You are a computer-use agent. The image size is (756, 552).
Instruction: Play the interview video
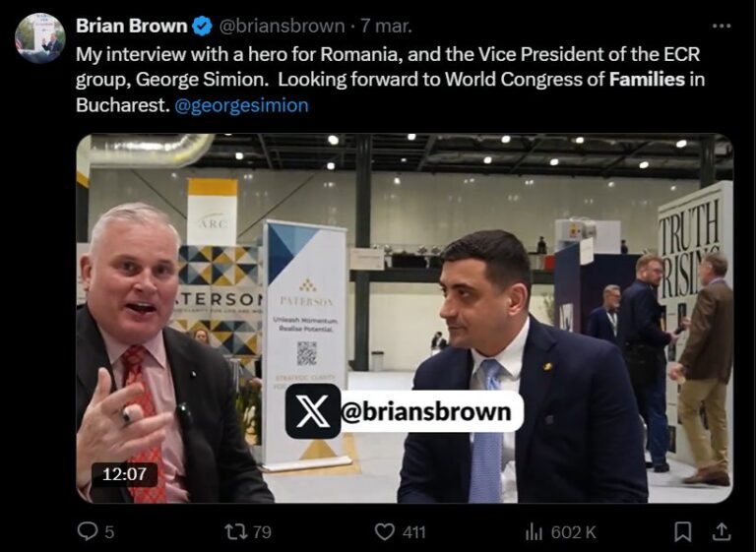(405, 318)
